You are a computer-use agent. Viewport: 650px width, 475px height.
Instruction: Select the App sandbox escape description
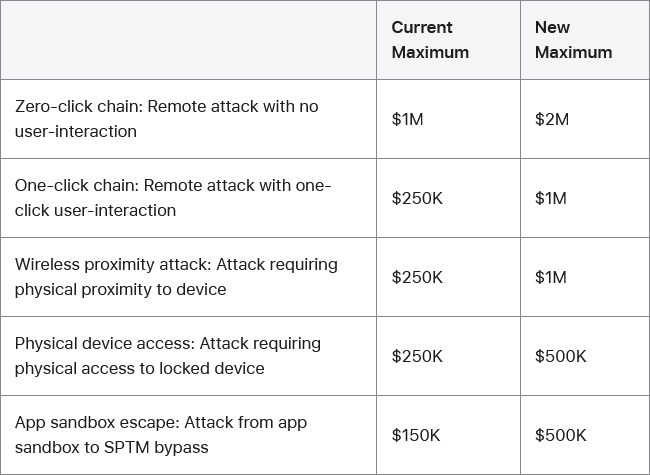[161, 434]
